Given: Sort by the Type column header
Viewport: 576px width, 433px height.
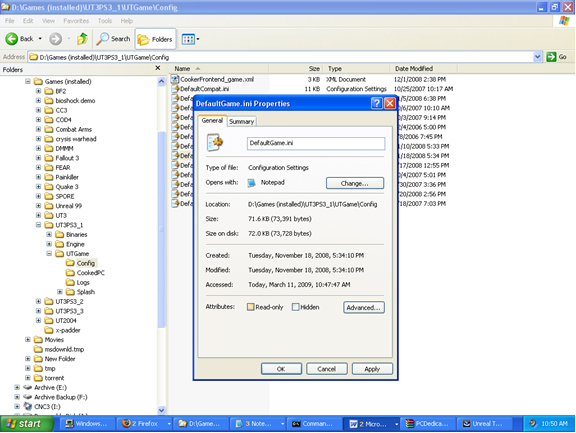Looking at the screenshot, I should coord(356,69).
